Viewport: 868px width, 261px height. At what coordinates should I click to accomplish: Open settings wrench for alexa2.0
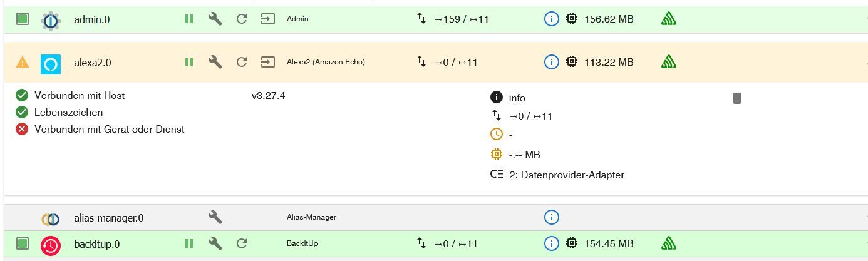tap(215, 62)
